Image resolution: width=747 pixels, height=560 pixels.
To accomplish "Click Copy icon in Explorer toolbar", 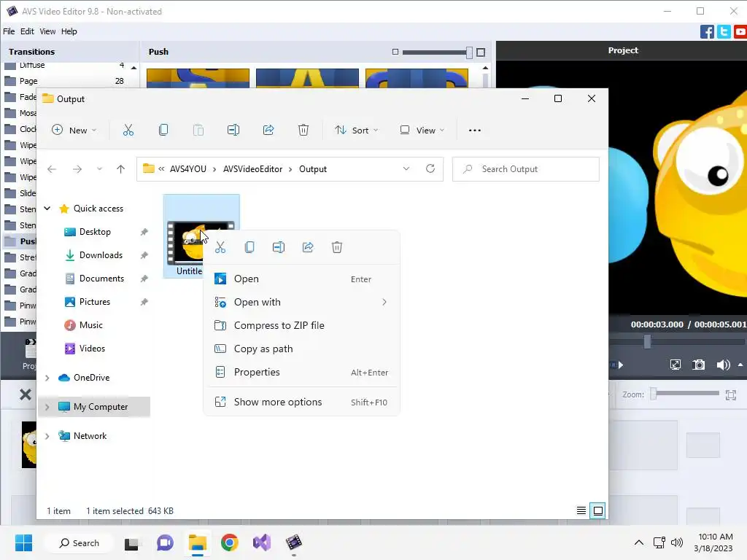I will pyautogui.click(x=163, y=130).
